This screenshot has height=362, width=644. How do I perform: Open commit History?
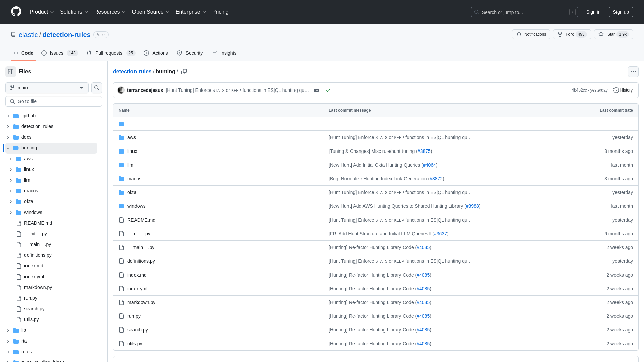point(623,90)
